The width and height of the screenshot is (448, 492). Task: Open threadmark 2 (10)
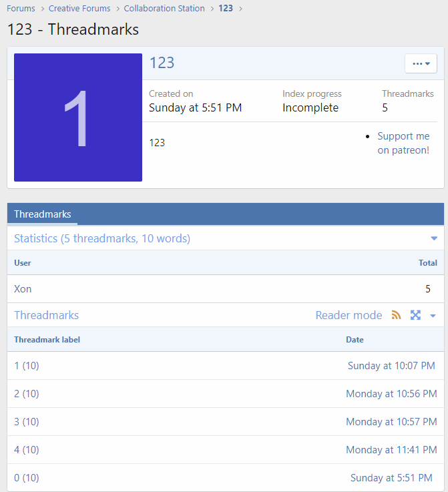click(x=27, y=394)
